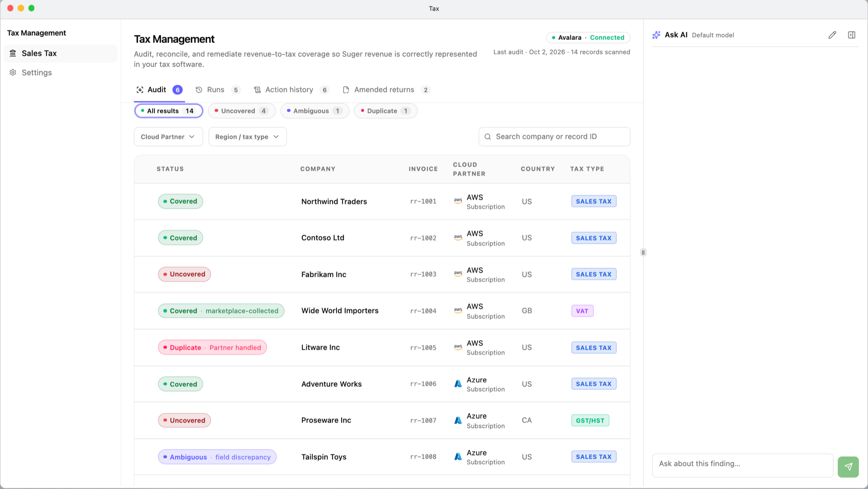Click the panel resize handle
The width and height of the screenshot is (868, 489).
(643, 253)
